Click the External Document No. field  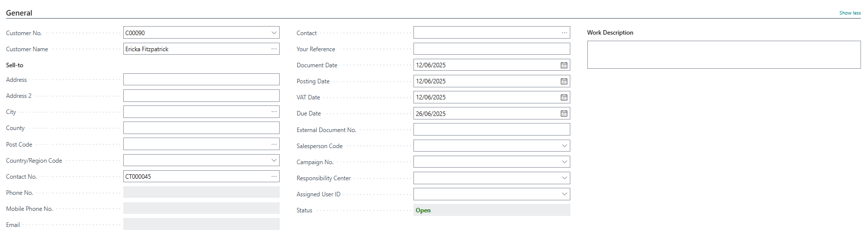[492, 130]
